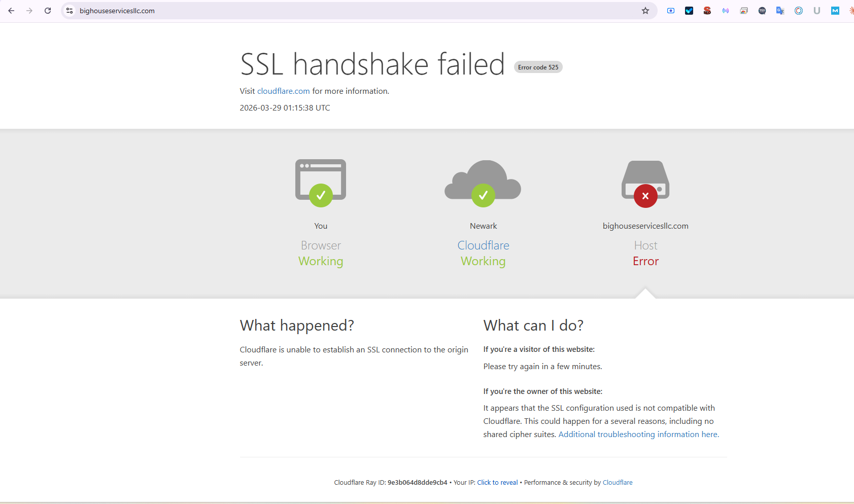Open the screen capture extension icon
The height and width of the screenshot is (504, 854).
point(671,11)
